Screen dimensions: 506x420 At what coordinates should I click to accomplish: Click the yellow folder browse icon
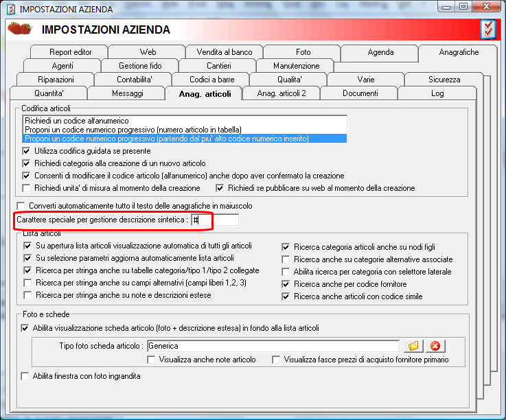(413, 346)
